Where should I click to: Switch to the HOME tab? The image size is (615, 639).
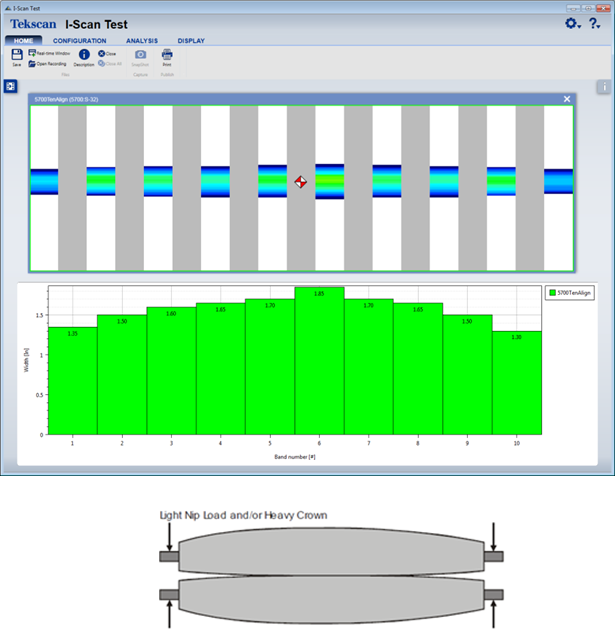tap(22, 41)
